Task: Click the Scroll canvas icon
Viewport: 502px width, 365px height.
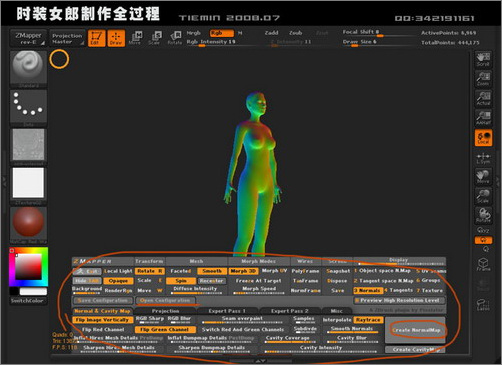Action: pyautogui.click(x=483, y=59)
